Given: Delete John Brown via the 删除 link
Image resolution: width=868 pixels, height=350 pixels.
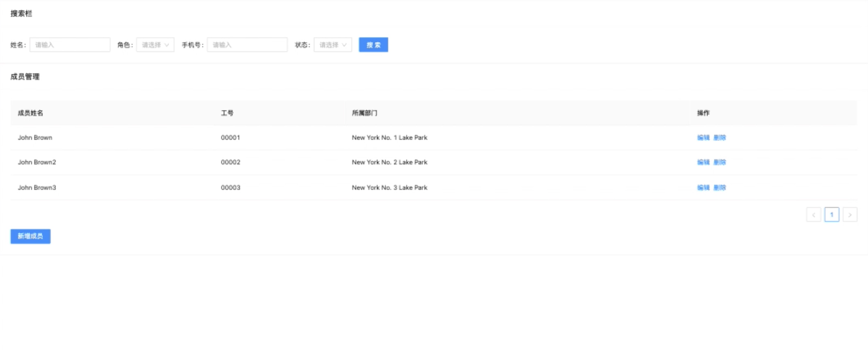Looking at the screenshot, I should coord(720,138).
